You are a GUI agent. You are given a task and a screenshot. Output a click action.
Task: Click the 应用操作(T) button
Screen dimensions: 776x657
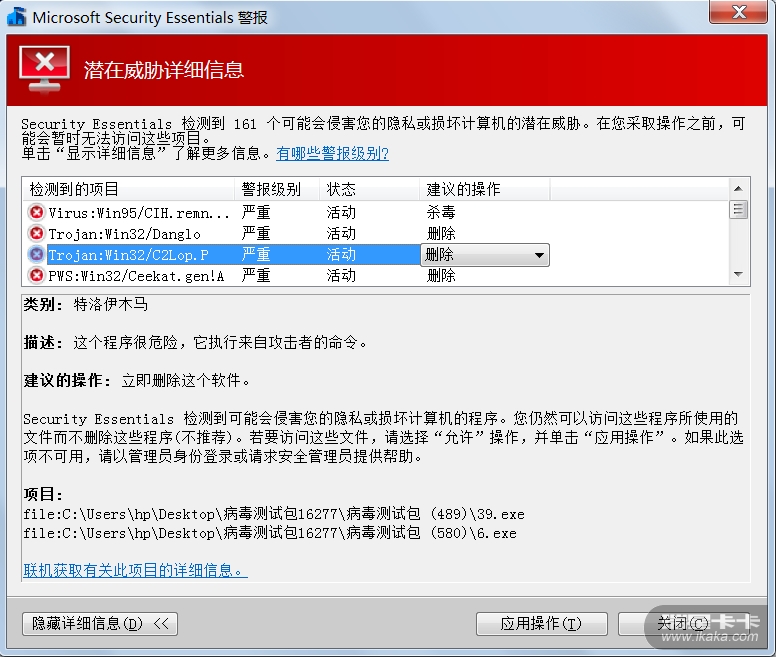pyautogui.click(x=541, y=624)
